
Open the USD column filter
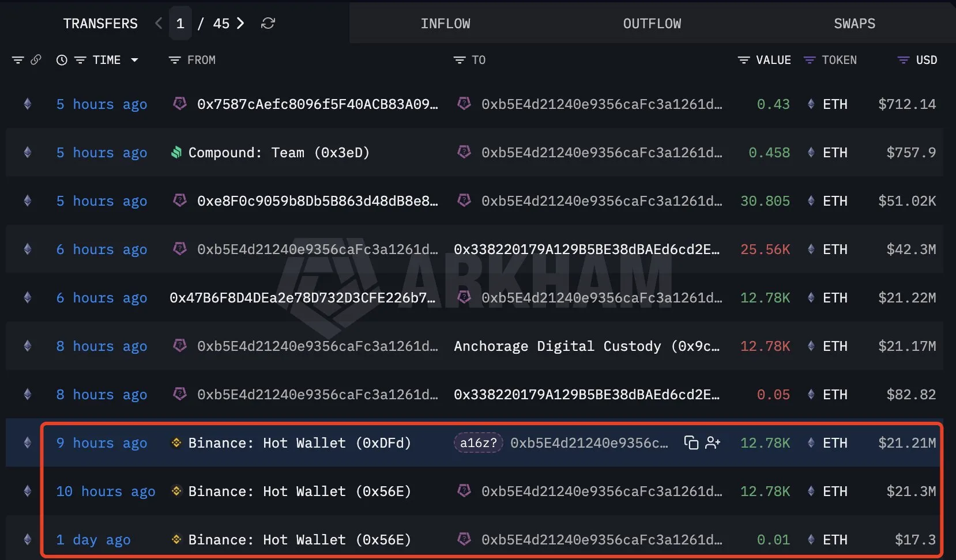904,60
